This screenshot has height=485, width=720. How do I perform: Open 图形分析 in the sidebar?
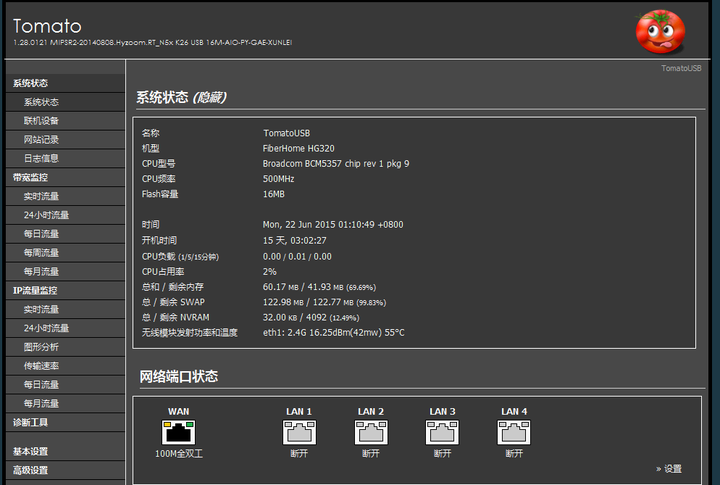click(65, 347)
